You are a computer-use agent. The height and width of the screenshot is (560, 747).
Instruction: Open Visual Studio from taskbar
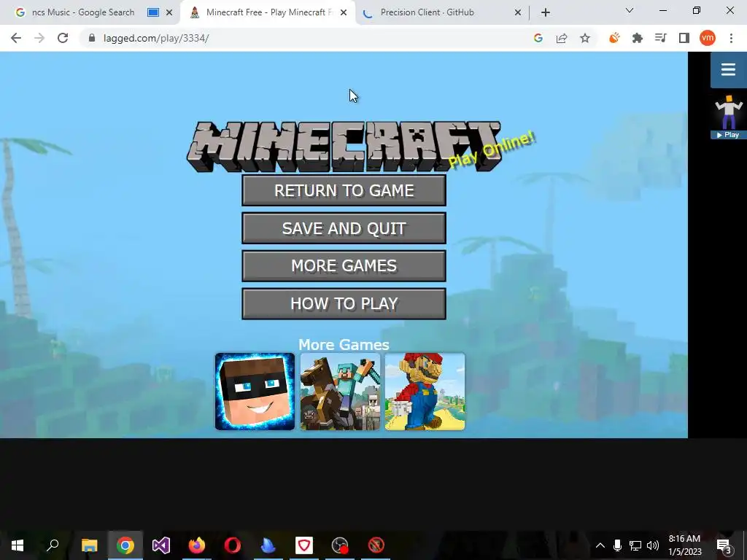click(x=161, y=545)
